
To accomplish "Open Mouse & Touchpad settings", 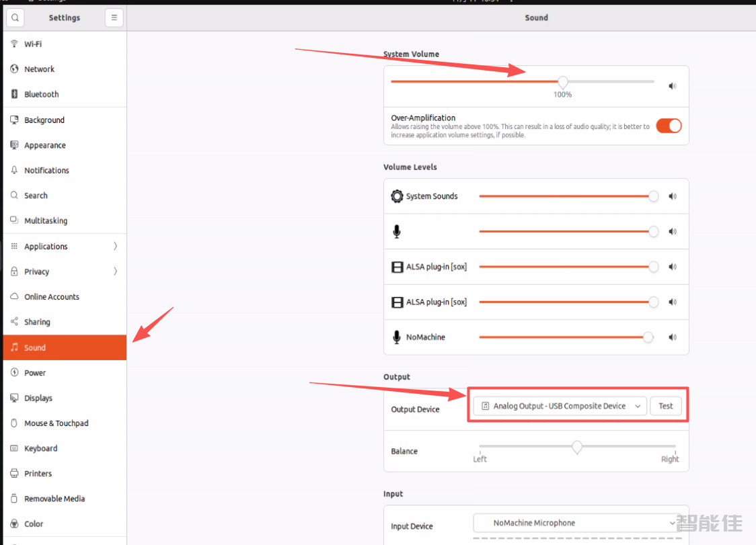I will [x=56, y=423].
